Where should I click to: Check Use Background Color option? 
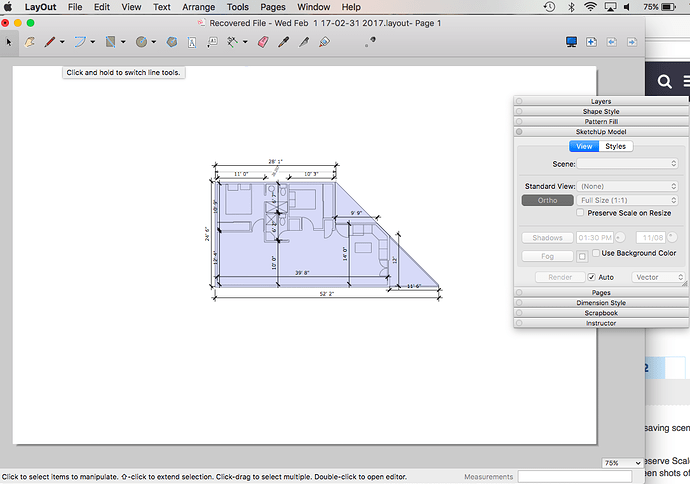597,254
